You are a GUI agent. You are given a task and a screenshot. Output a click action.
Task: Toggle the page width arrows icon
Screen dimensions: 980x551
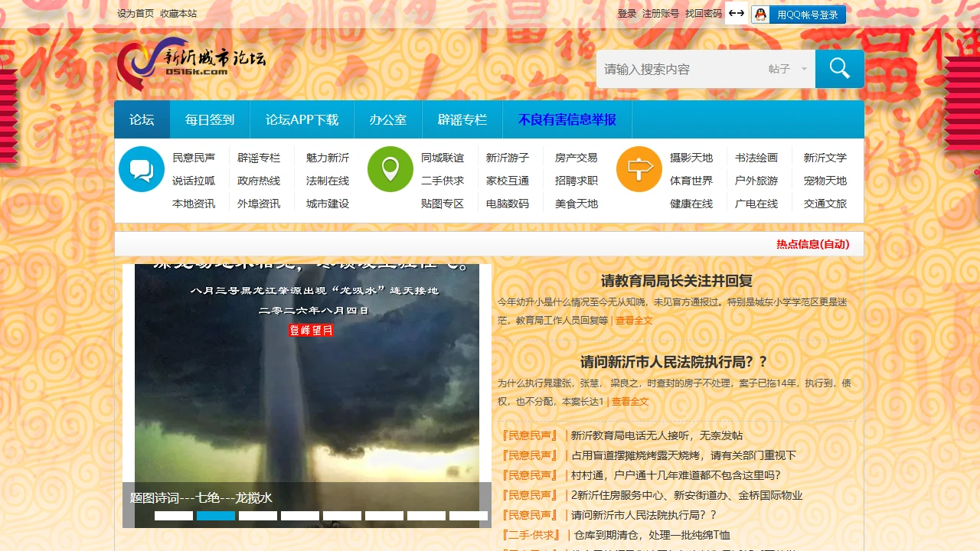(x=737, y=14)
